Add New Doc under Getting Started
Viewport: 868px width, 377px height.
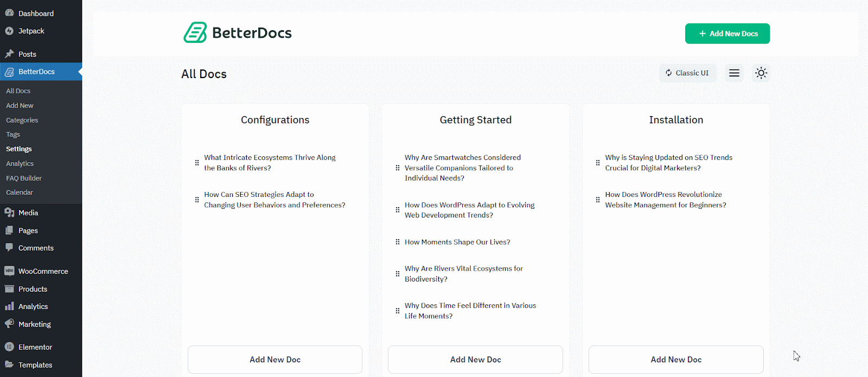[476, 360]
